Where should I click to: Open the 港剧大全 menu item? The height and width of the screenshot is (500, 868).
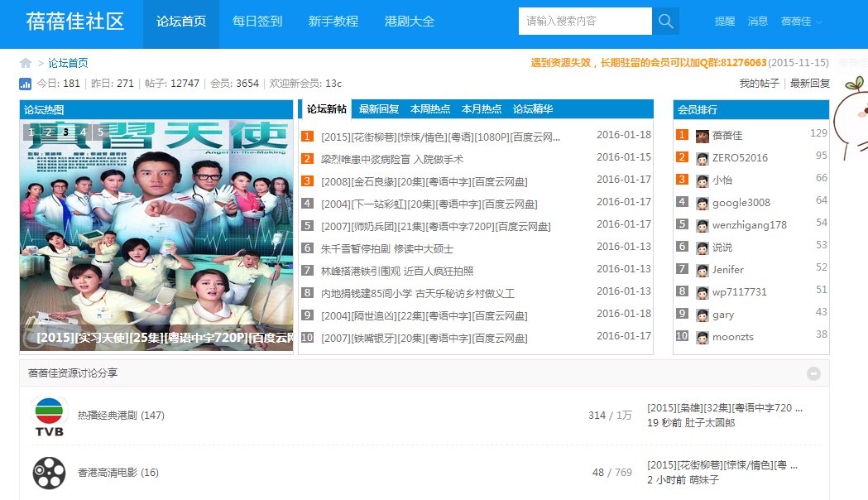point(410,22)
